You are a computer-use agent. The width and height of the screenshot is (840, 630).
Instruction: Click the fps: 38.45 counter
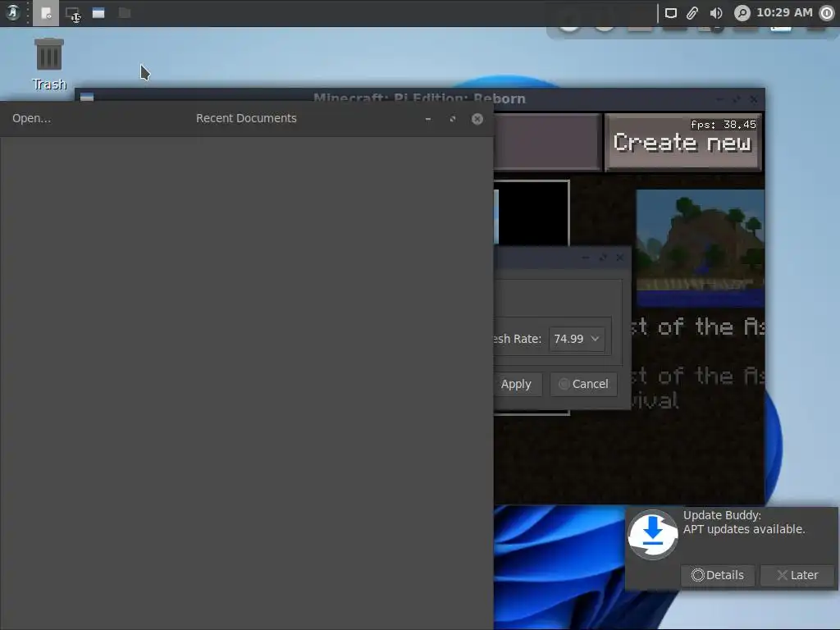tap(724, 125)
